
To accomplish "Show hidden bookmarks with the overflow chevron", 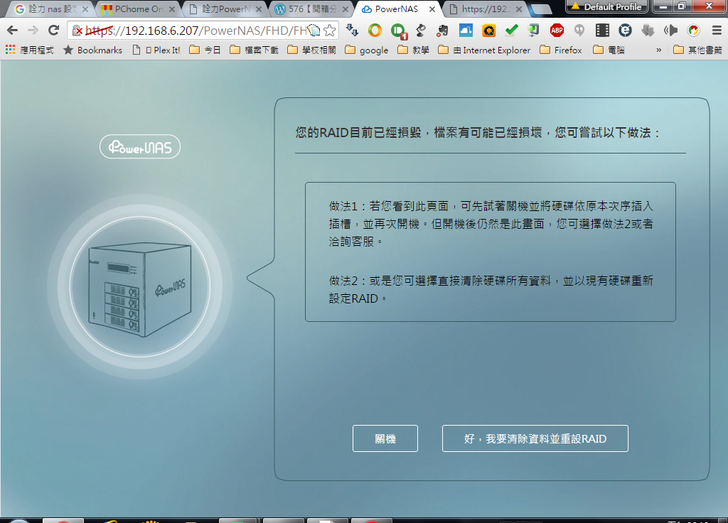I will coord(659,49).
